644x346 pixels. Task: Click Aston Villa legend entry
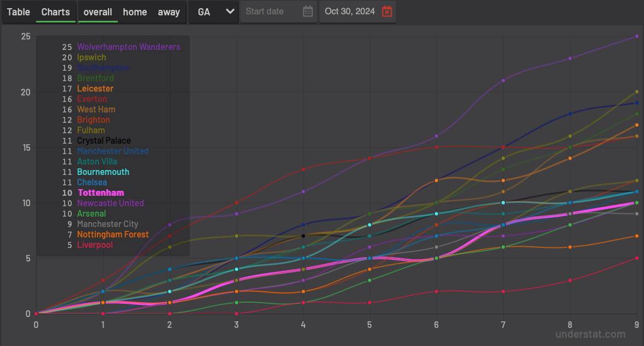pyautogui.click(x=97, y=162)
